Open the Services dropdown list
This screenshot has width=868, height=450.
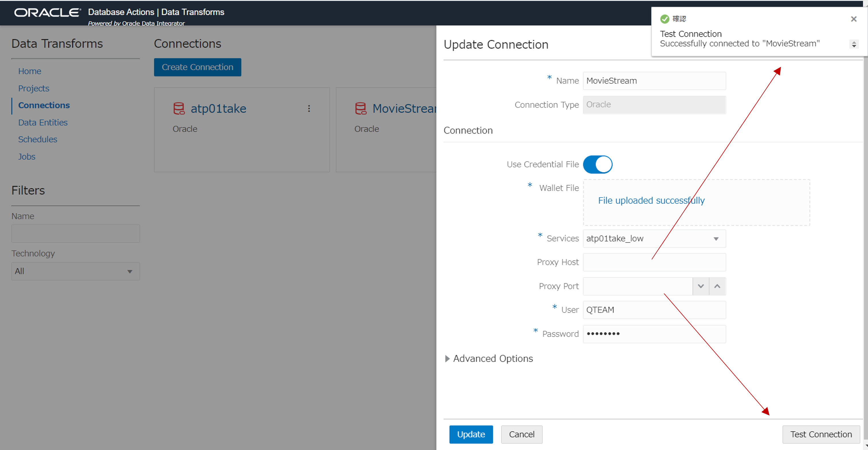(716, 239)
